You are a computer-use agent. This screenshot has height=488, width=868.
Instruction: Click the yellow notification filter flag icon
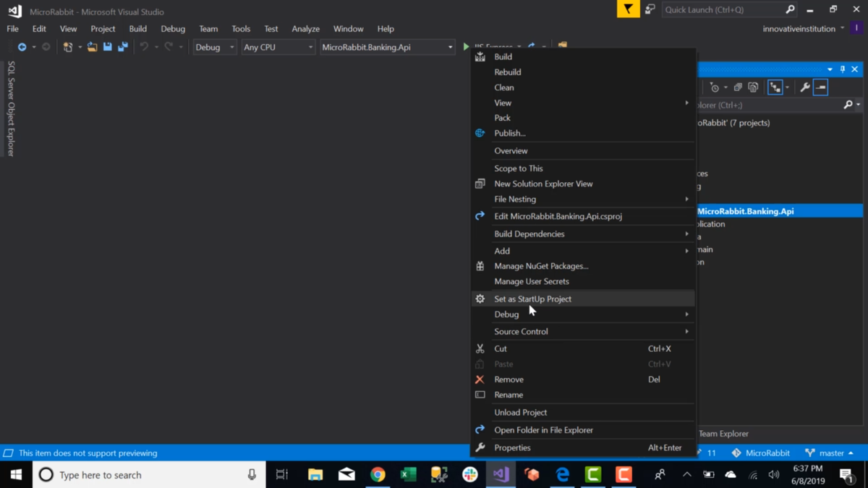pos(628,9)
